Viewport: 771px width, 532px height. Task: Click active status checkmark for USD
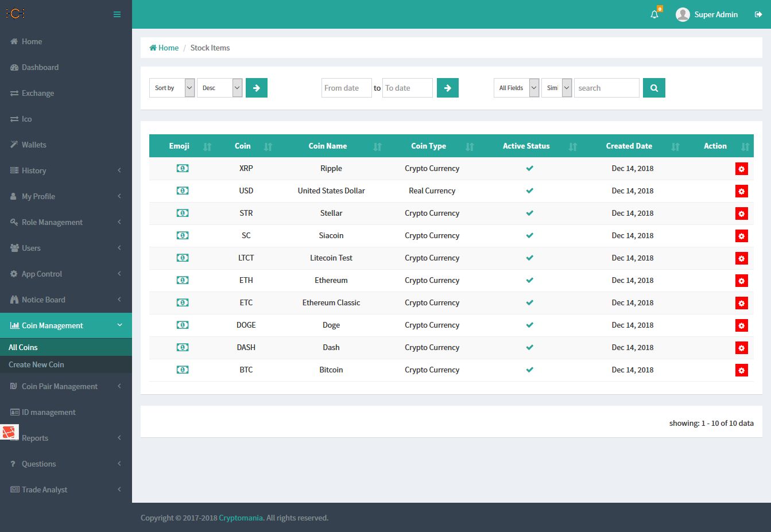(x=529, y=191)
